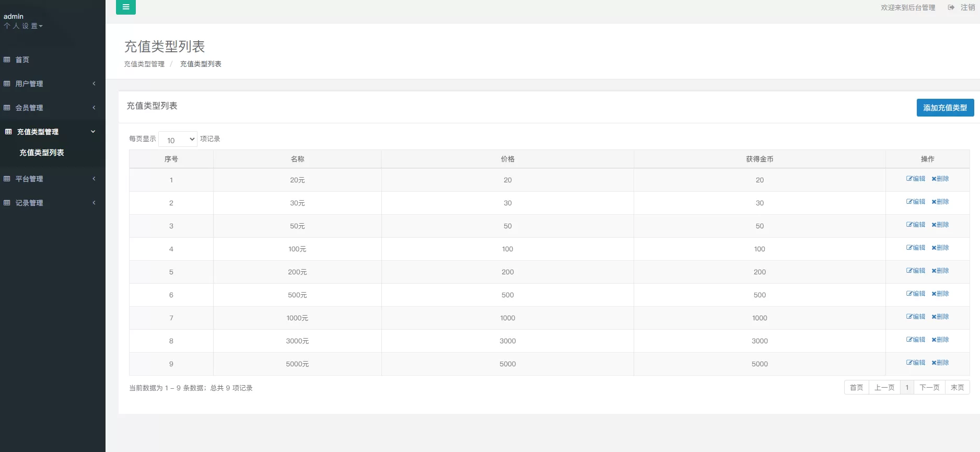Delete the 5000元 recharge type
This screenshot has width=980, height=452.
tap(940, 363)
